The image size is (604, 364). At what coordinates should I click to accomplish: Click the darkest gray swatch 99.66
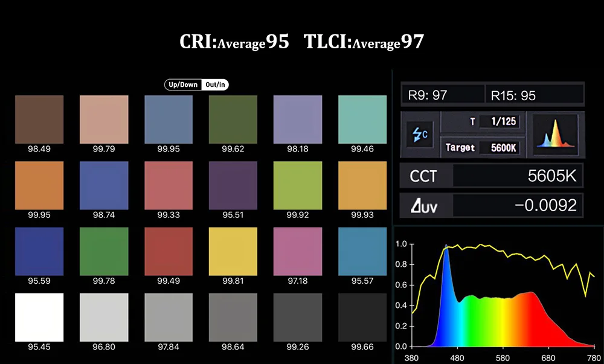point(362,318)
